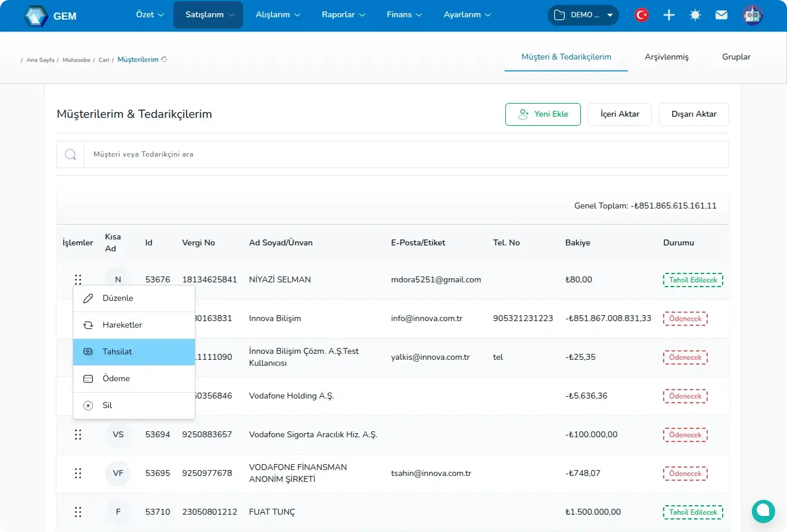Expand the Finans dropdown menu

pos(405,15)
